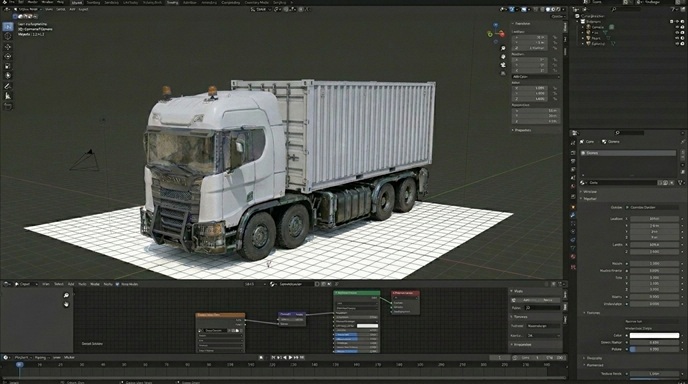Click the Dimensions X value field
This screenshot has height=384, width=688.
point(536,111)
